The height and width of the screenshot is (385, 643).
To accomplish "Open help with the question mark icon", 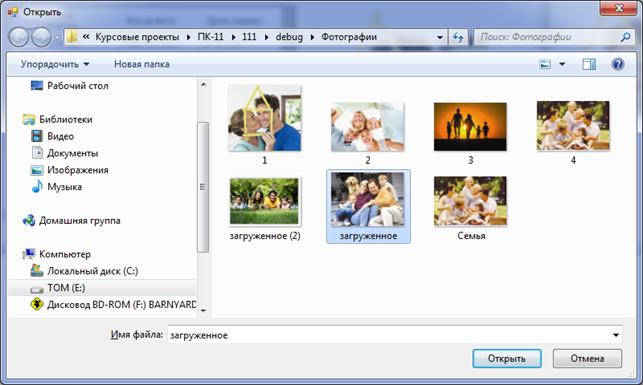I will [x=618, y=64].
